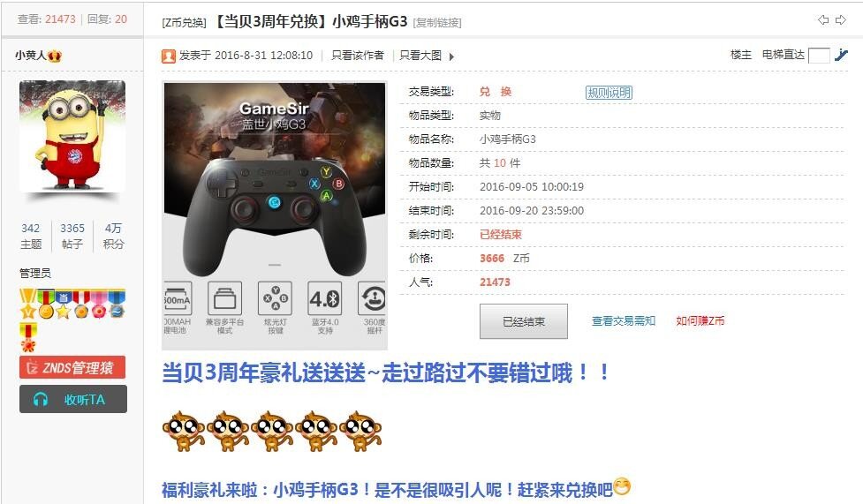863x504 pixels.
Task: Open the Minion user avatar picture
Action: [x=72, y=136]
